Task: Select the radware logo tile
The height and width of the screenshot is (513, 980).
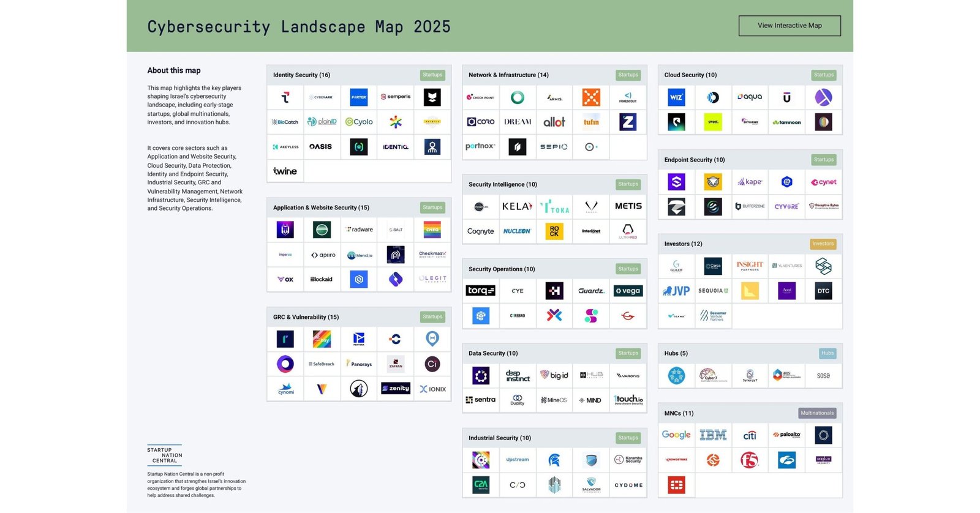Action: [359, 230]
